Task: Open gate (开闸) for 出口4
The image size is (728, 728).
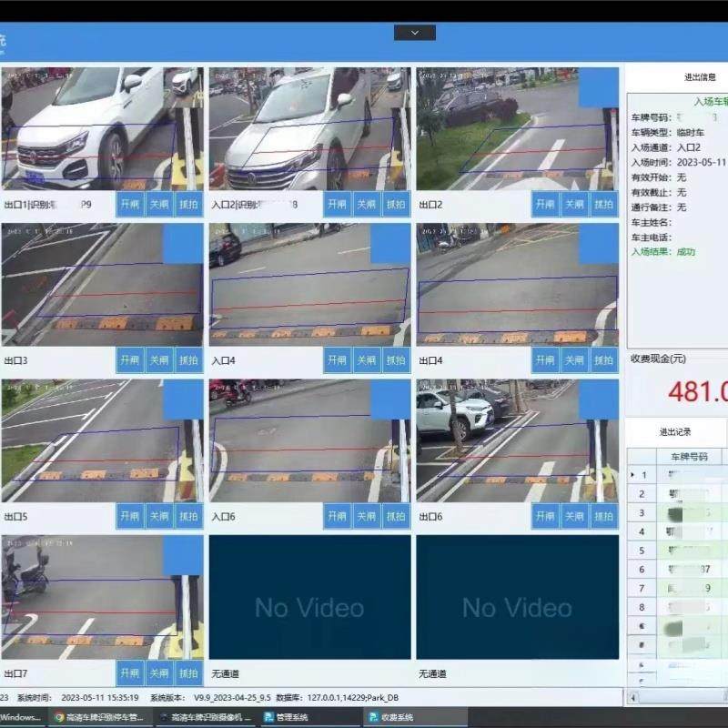Action: coord(545,360)
